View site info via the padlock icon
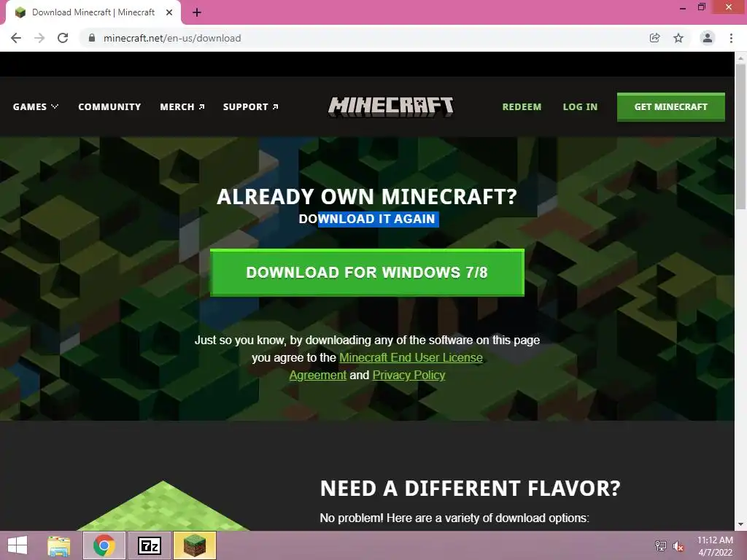The height and width of the screenshot is (560, 747). [x=92, y=38]
